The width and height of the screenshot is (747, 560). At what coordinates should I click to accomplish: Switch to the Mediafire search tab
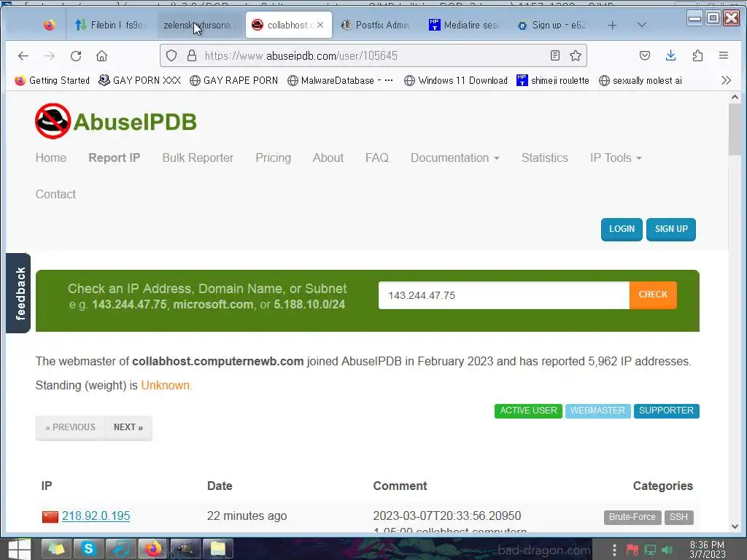click(464, 25)
